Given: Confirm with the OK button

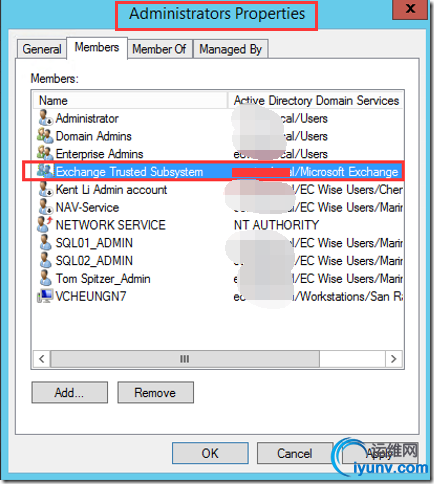Looking at the screenshot, I should (x=210, y=453).
